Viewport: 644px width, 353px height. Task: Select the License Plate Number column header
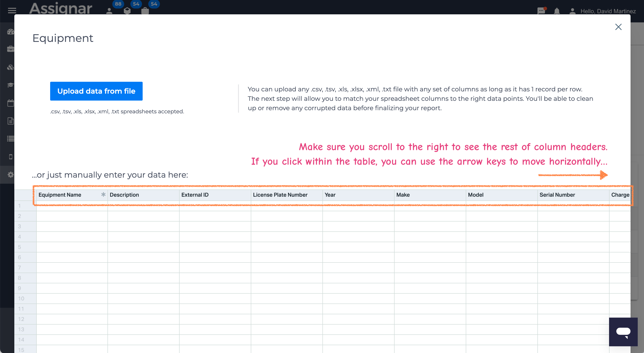click(x=287, y=195)
